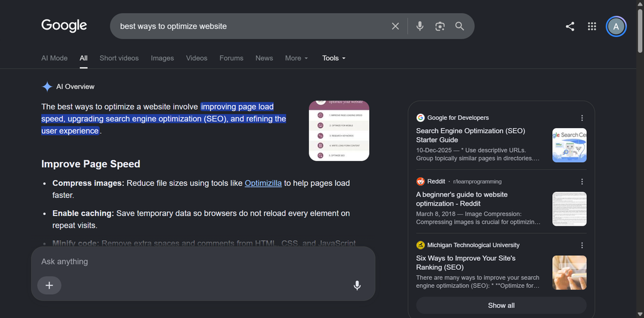The width and height of the screenshot is (644, 318).
Task: Open options menu for Reddit result
Action: coord(582,182)
